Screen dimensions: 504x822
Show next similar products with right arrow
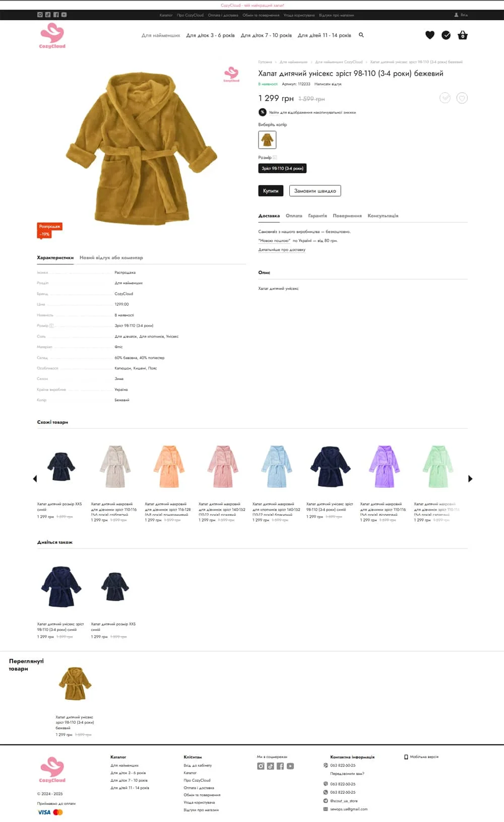click(470, 478)
